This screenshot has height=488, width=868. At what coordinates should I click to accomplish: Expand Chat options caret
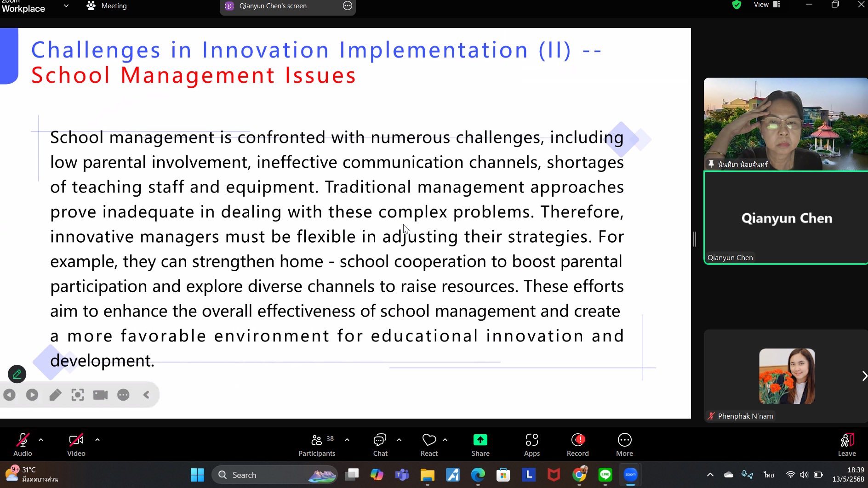[x=399, y=440]
